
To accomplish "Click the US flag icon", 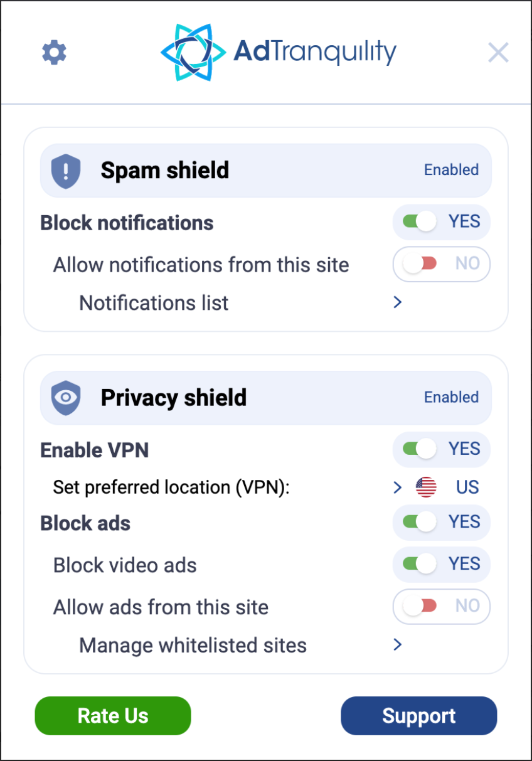I will point(426,487).
